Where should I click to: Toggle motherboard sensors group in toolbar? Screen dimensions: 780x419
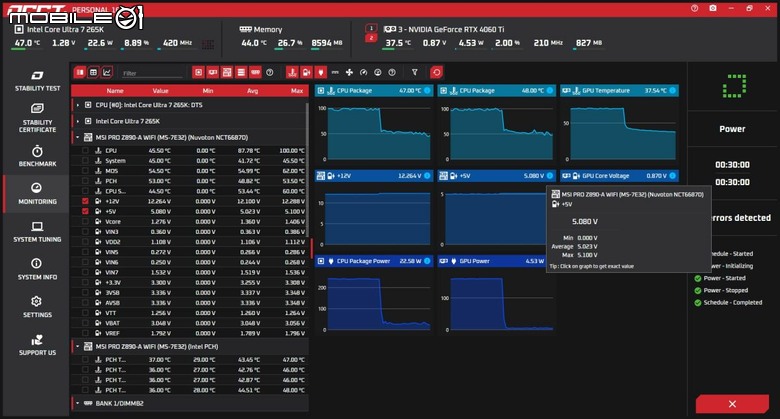coord(227,73)
